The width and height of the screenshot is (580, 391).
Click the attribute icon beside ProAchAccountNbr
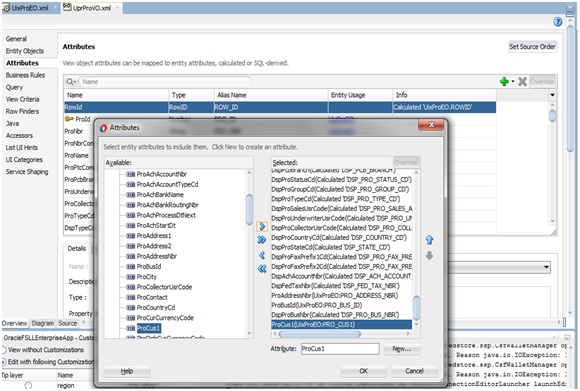pos(131,174)
